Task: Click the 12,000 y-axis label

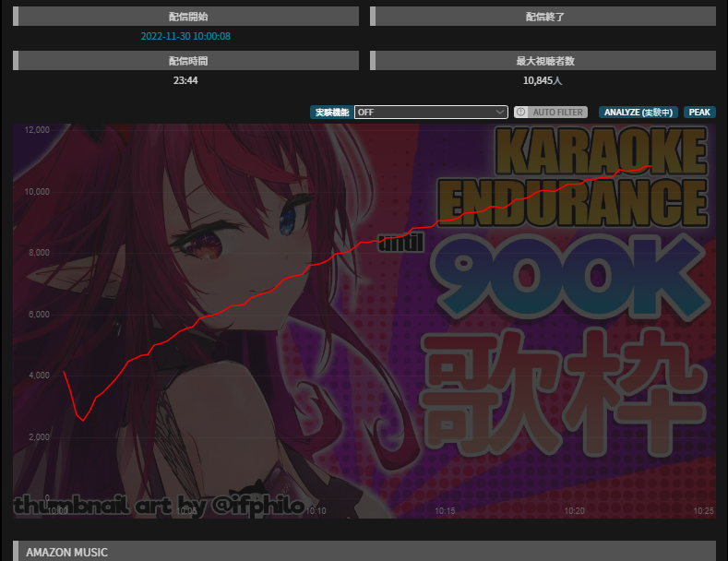Action: coord(37,129)
